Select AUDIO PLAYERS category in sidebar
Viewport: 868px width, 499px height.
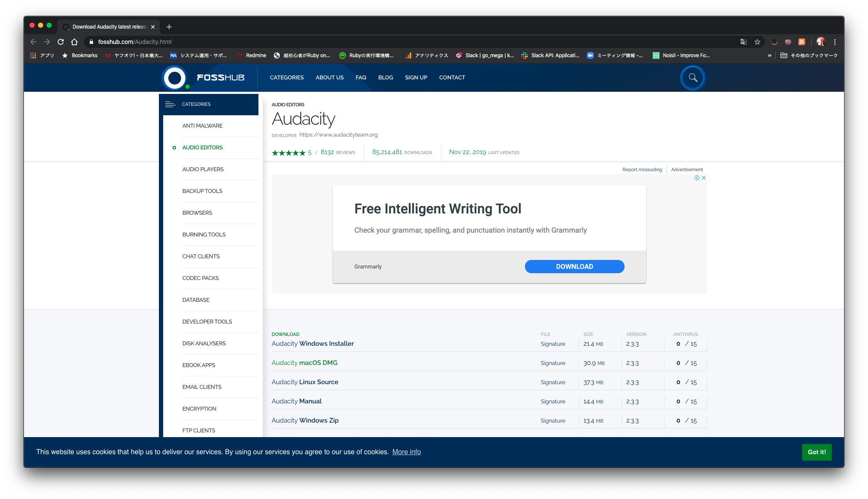point(202,169)
